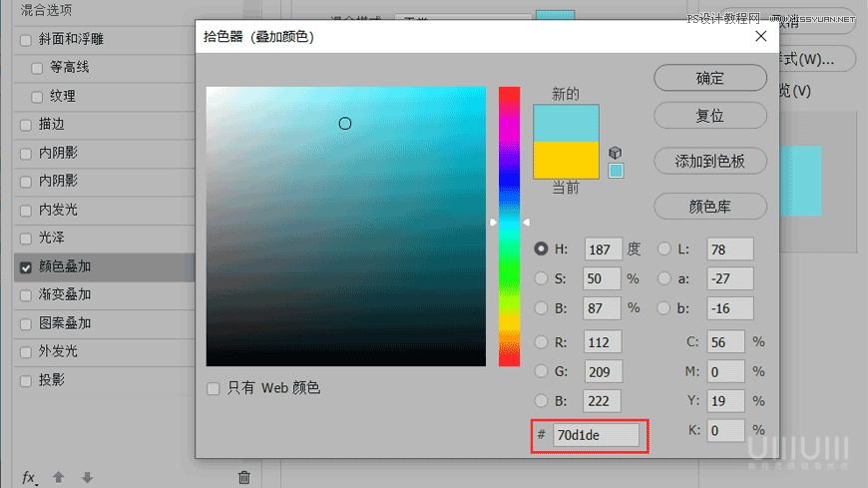868x488 pixels.
Task: Delete effect with the trash icon
Action: coord(244,477)
